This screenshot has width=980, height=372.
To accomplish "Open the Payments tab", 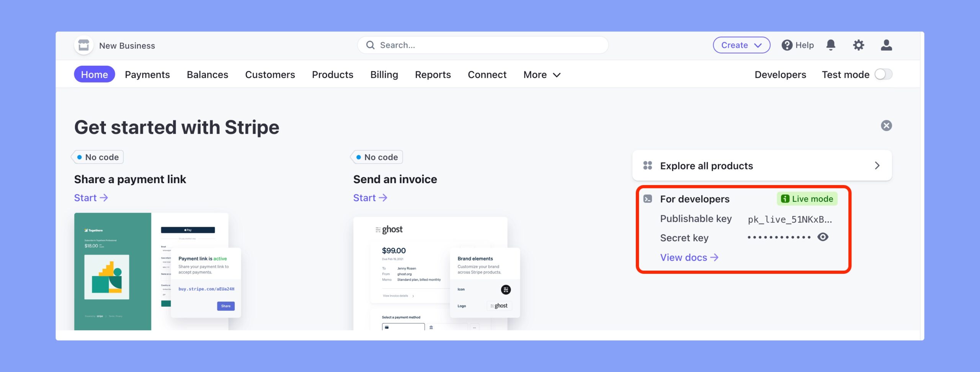I will [147, 75].
